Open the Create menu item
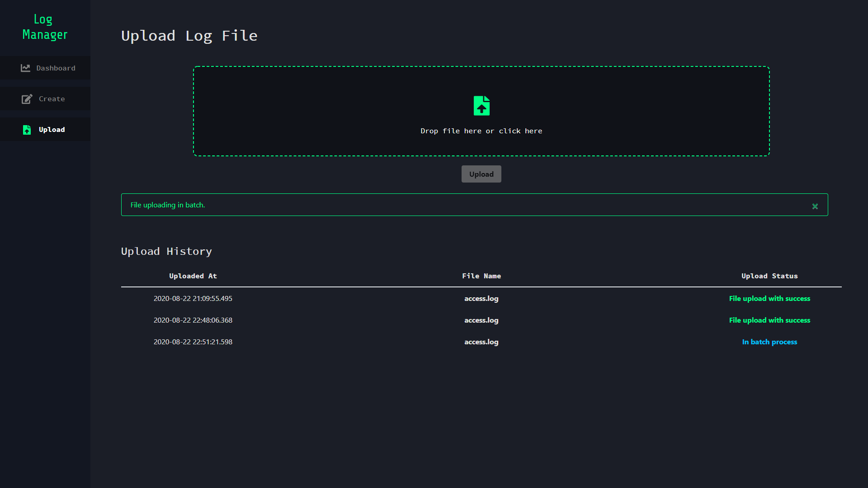This screenshot has height=488, width=868. pyautogui.click(x=52, y=99)
